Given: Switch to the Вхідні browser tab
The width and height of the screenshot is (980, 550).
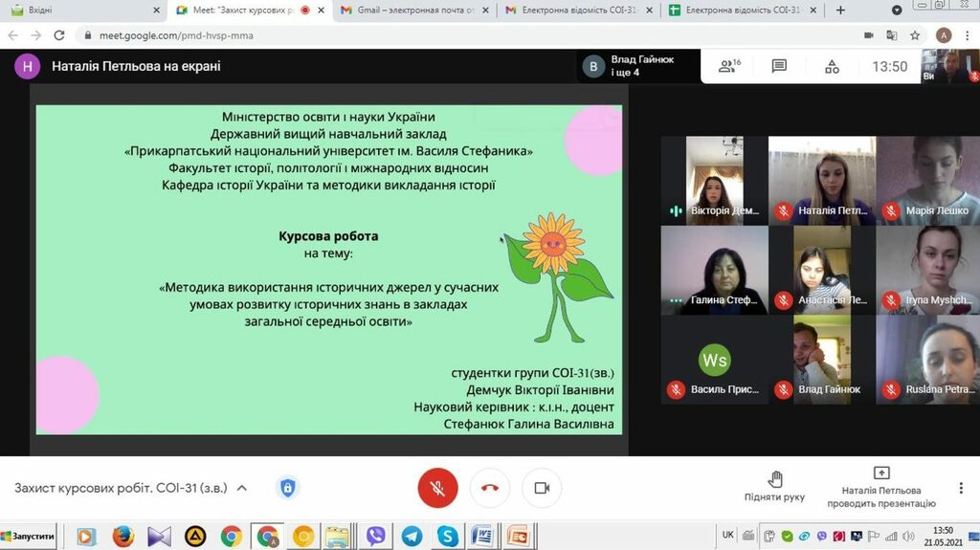Looking at the screenshot, I should point(81,11).
